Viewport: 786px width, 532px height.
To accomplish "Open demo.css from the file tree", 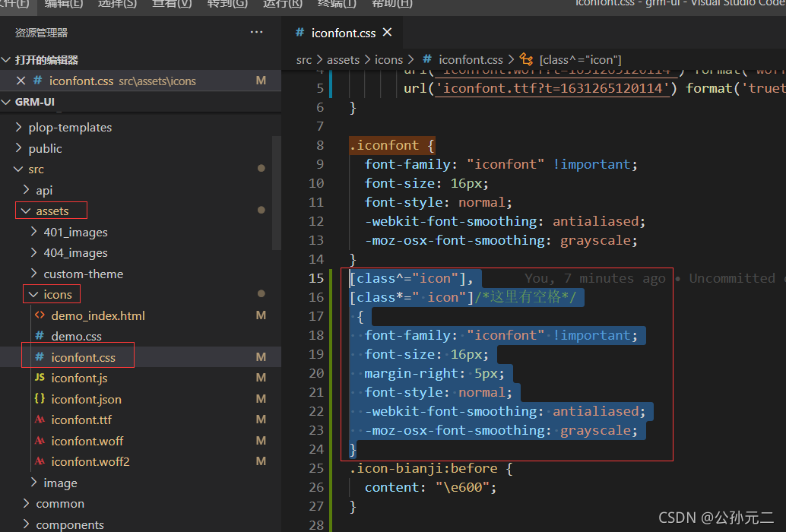I will (x=76, y=336).
